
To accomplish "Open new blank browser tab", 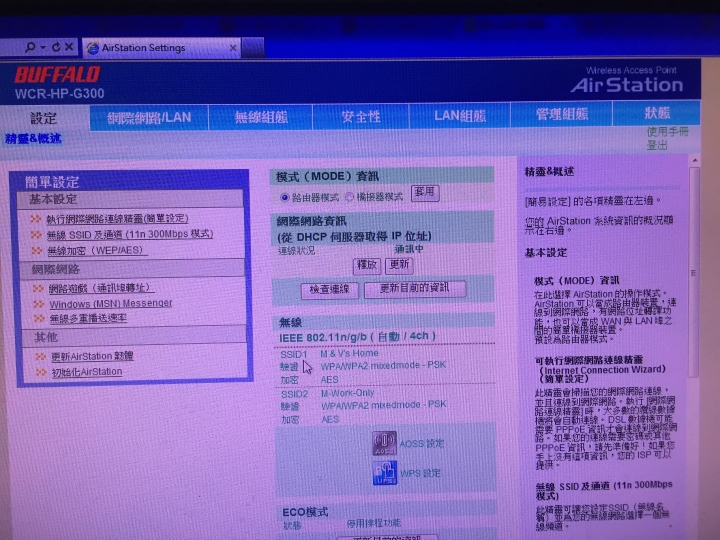I will [253, 48].
